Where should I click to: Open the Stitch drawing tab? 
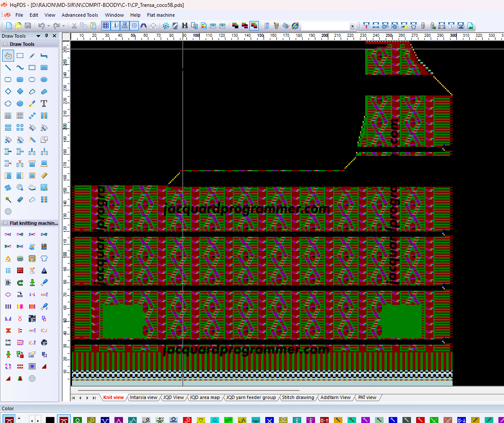coord(298,398)
